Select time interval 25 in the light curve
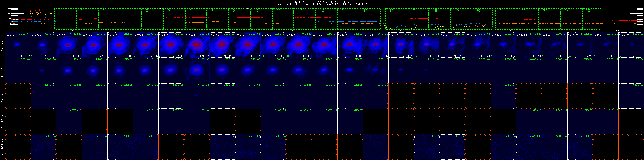Viewport: 644px width, 160px height. coord(592,19)
